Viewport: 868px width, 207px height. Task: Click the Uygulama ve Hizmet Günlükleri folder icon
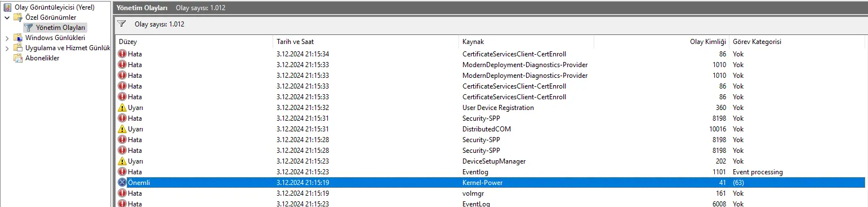(x=18, y=48)
